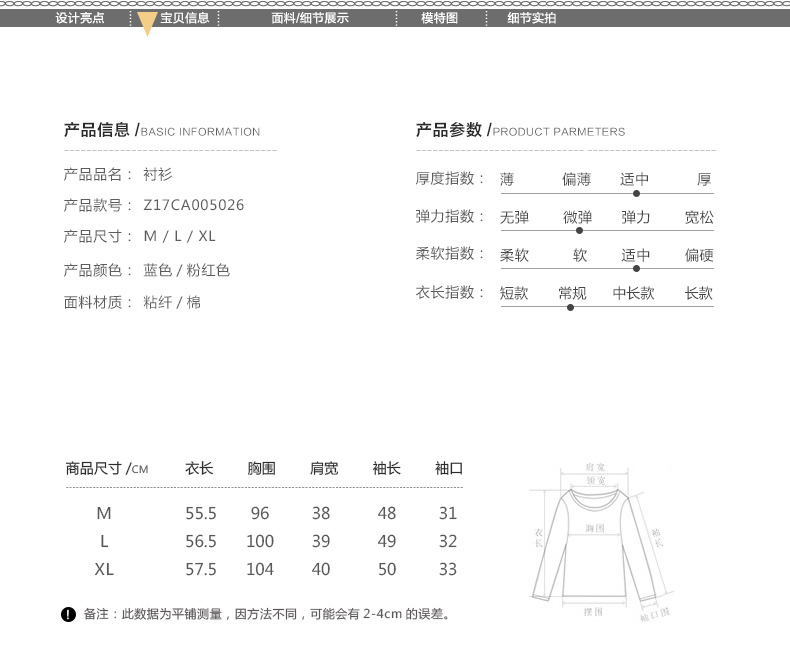The image size is (790, 656).
Task: Click the 厚度指数 slider dot
Action: [x=636, y=193]
